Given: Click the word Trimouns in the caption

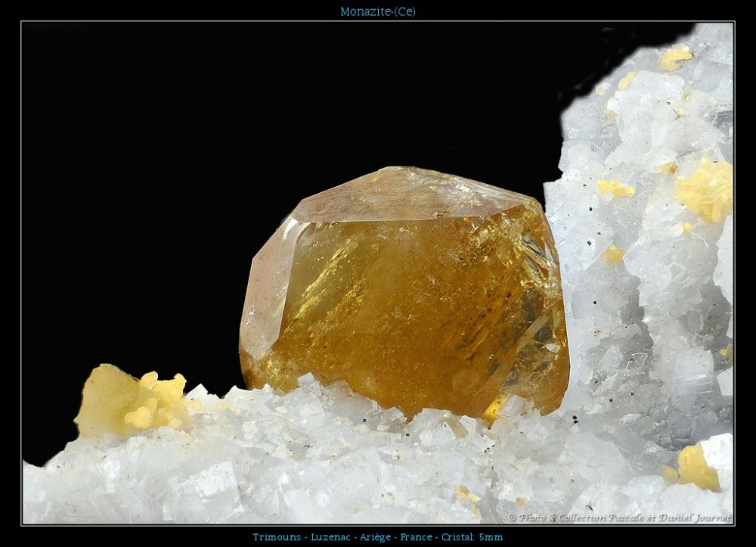Looking at the screenshot, I should [277, 537].
